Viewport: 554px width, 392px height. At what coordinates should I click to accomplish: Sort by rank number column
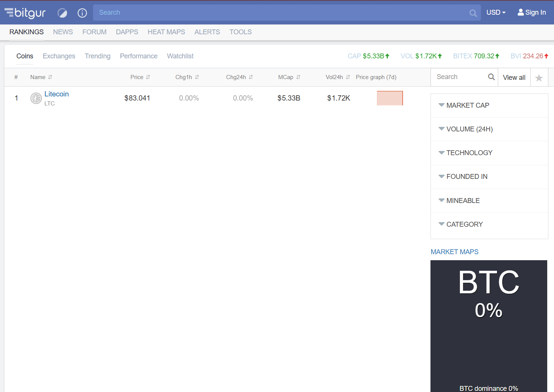pyautogui.click(x=16, y=77)
